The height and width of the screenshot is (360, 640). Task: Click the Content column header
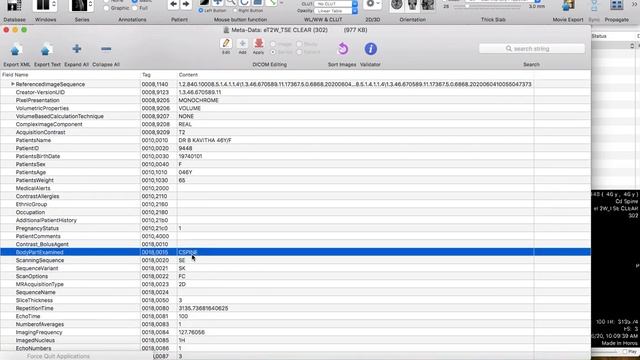[x=355, y=75]
